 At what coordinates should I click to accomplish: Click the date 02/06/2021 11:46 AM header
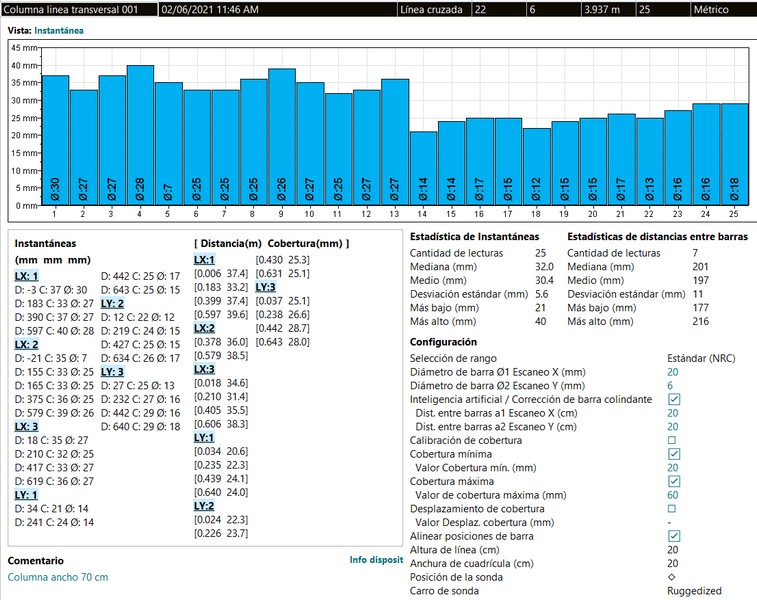pos(277,9)
